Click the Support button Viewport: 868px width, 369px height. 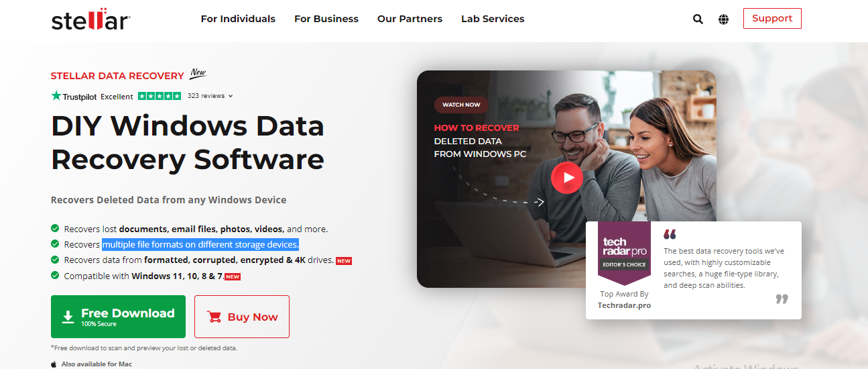pyautogui.click(x=772, y=19)
